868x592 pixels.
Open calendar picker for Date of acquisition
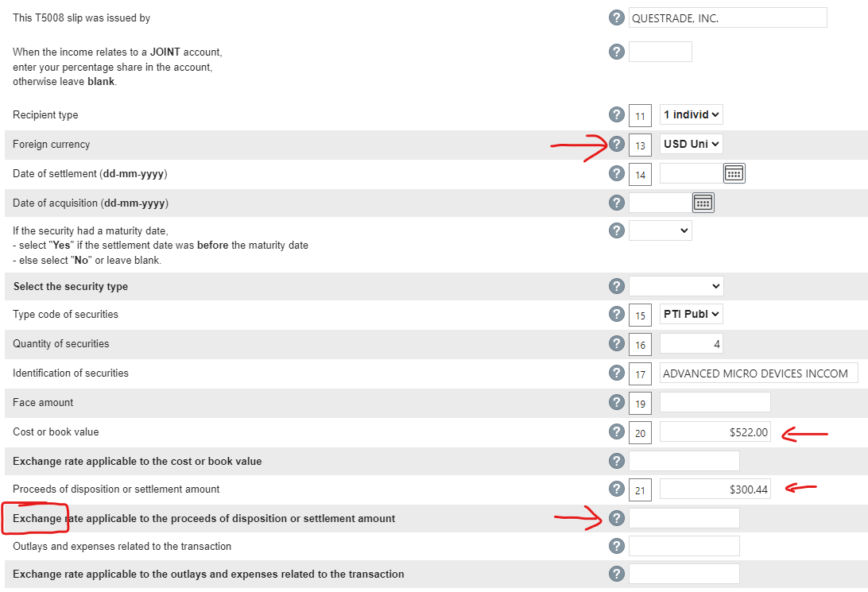[703, 203]
